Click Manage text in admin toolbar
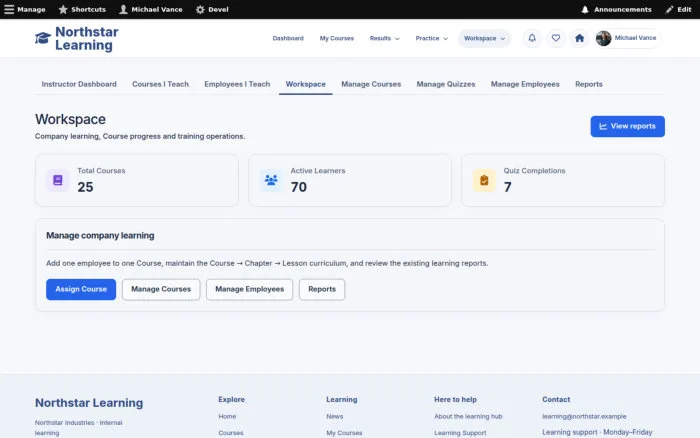 (x=31, y=9)
